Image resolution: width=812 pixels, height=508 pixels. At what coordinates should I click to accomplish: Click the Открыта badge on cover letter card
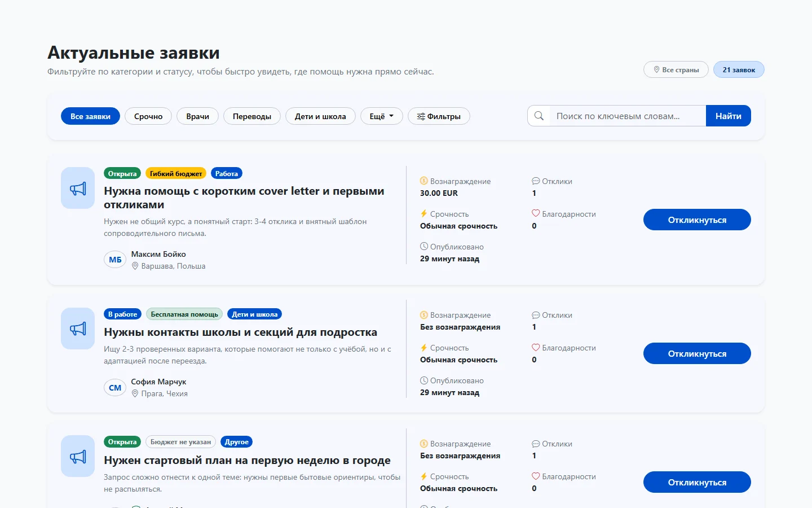click(122, 173)
